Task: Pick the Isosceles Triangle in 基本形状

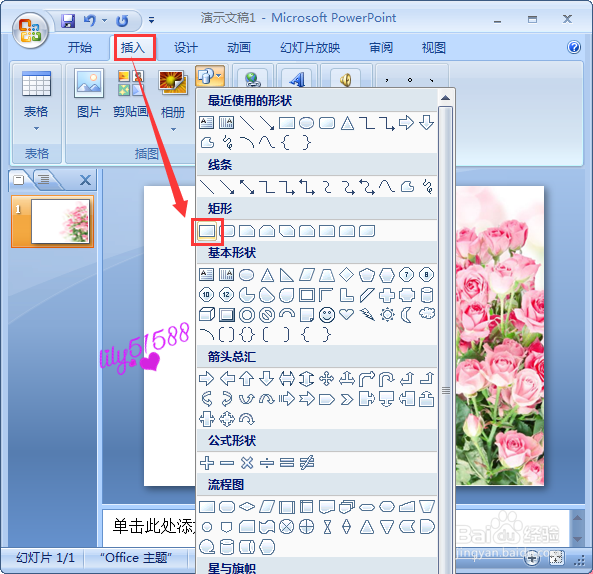Action: click(267, 275)
